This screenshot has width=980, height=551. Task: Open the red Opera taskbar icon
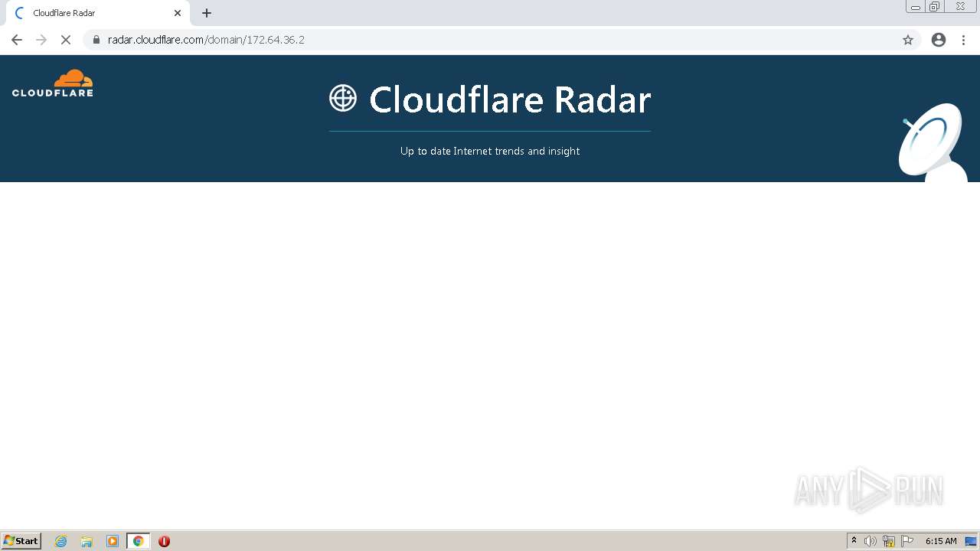pyautogui.click(x=164, y=541)
